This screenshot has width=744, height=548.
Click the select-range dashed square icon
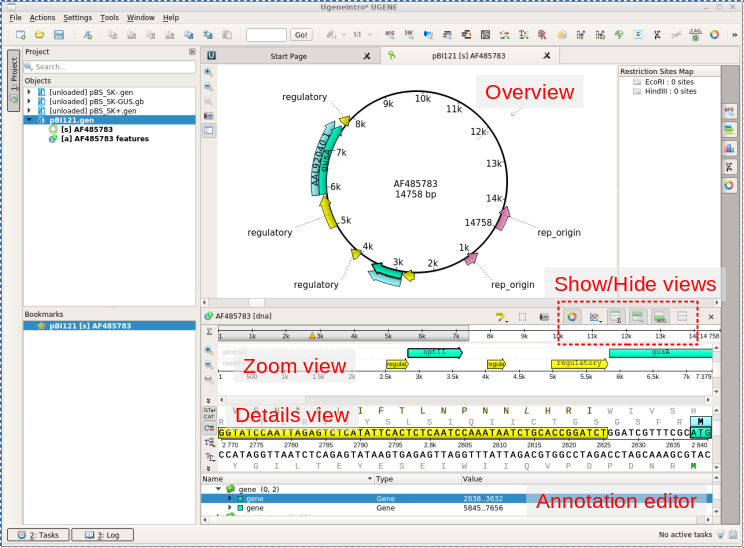522,317
